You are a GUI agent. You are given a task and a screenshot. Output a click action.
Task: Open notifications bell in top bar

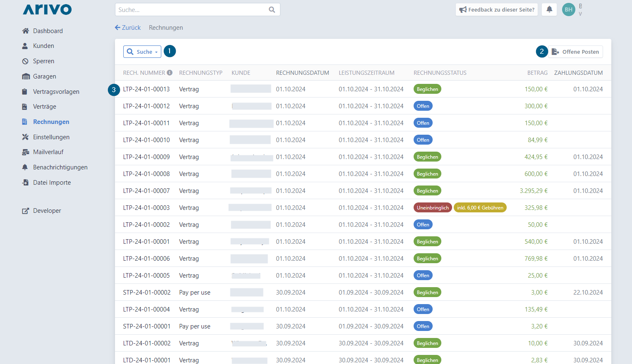[549, 9]
